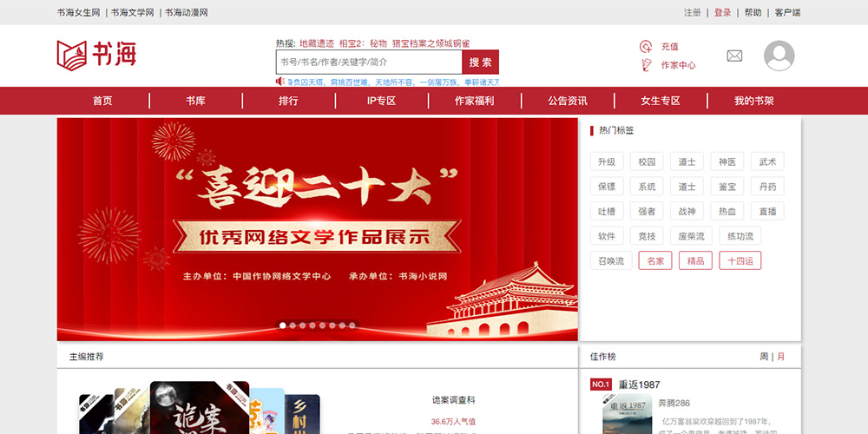Screen dimensions: 868x434
Task: Click the speaker announcement icon
Action: 280,82
